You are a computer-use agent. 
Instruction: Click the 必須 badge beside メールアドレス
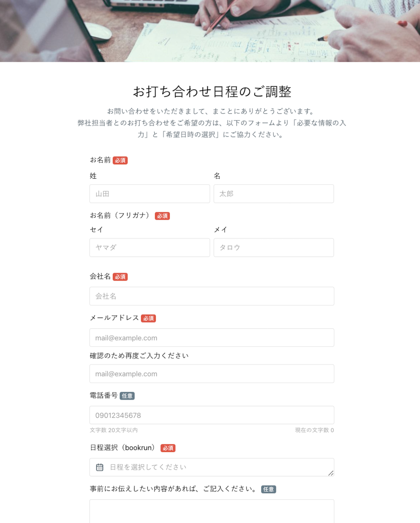click(148, 318)
